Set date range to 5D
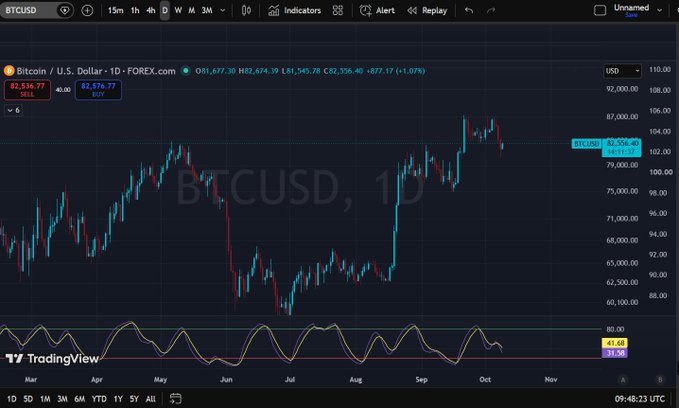679x408 pixels. coord(28,399)
